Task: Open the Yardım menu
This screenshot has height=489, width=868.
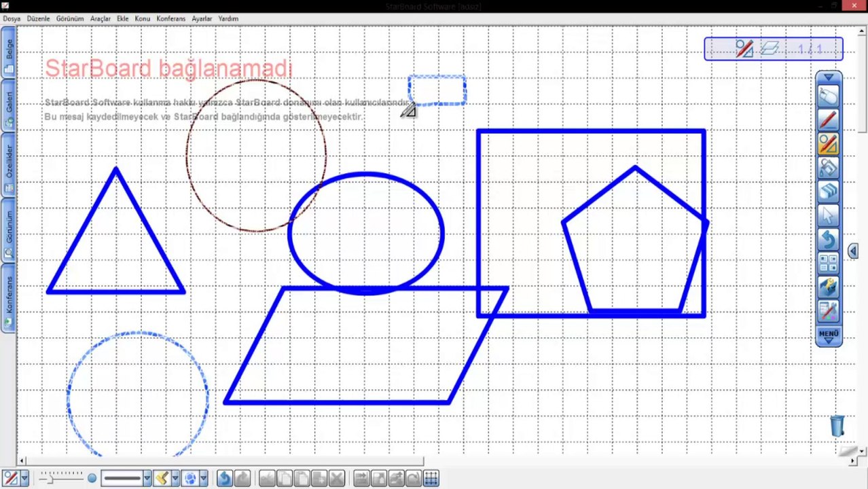Action: 228,18
